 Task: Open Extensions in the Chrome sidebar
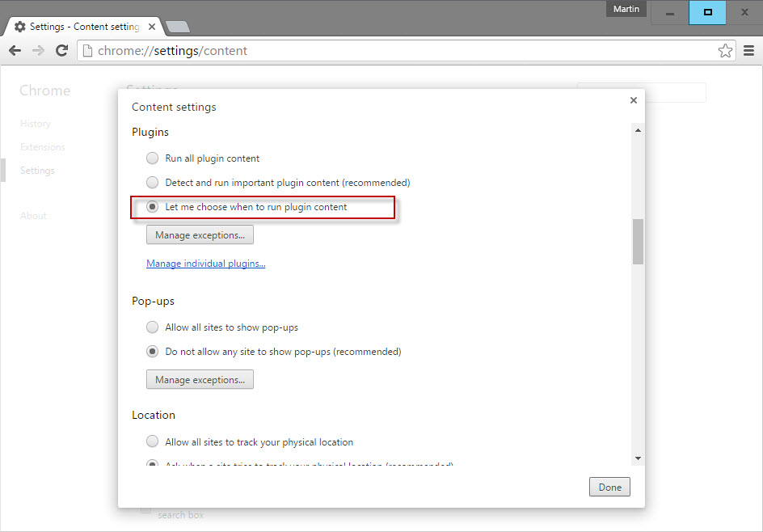[42, 147]
